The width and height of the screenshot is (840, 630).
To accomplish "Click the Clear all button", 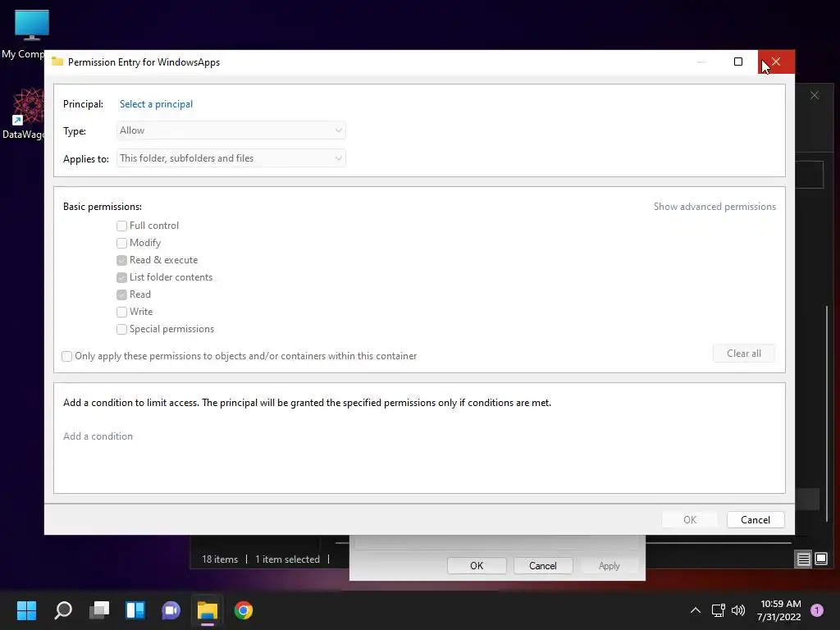I will pyautogui.click(x=743, y=354).
